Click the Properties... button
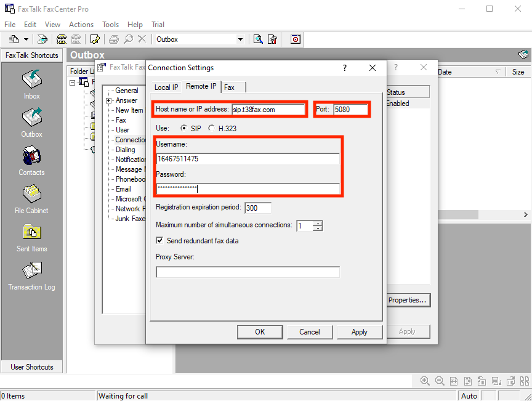Image resolution: width=532 pixels, height=401 pixels. click(408, 300)
